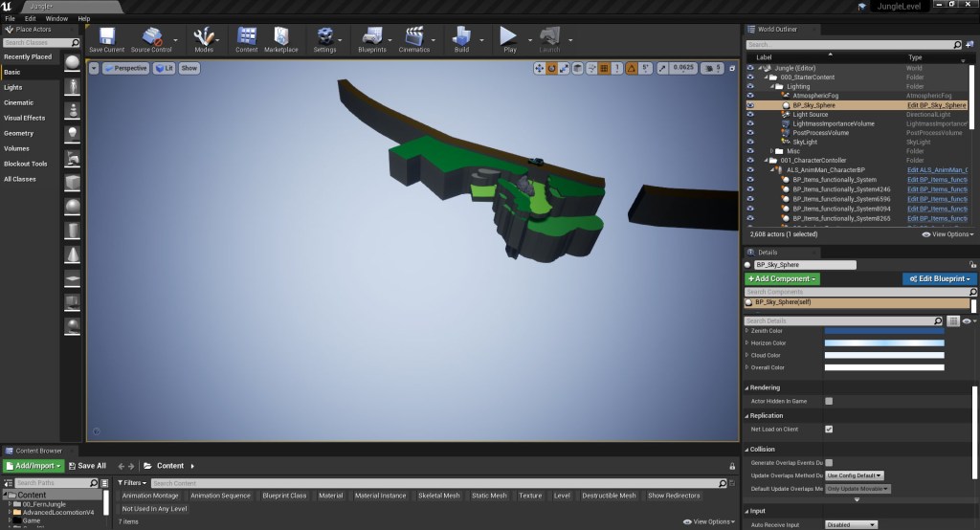Click the Save All button in Content Browser
980x530 pixels.
coord(86,466)
